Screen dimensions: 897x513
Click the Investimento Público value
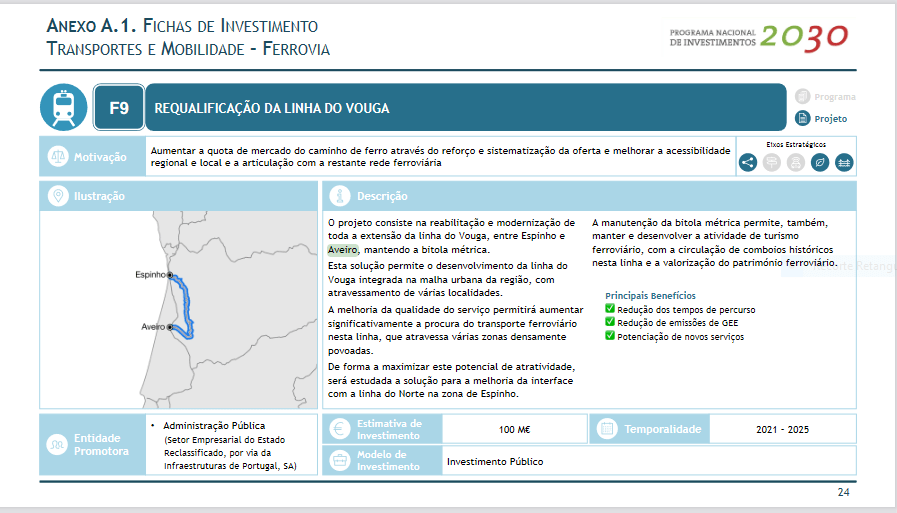click(495, 462)
